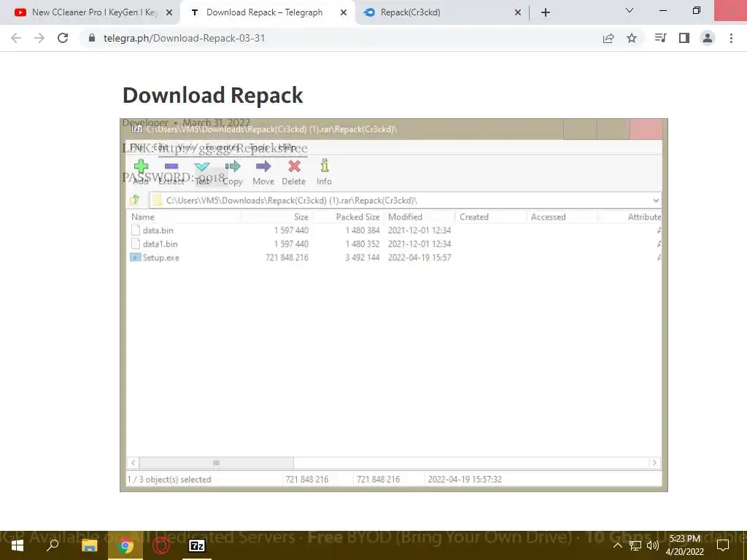Close the CCleaner Pro KeyGen tab
Screen dimensions: 747x560
pyautogui.click(x=169, y=13)
